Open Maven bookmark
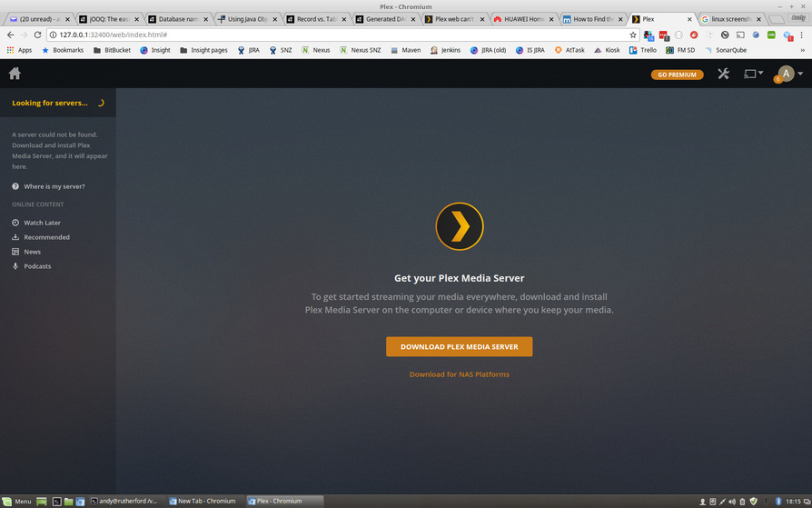812x508 pixels. point(405,50)
